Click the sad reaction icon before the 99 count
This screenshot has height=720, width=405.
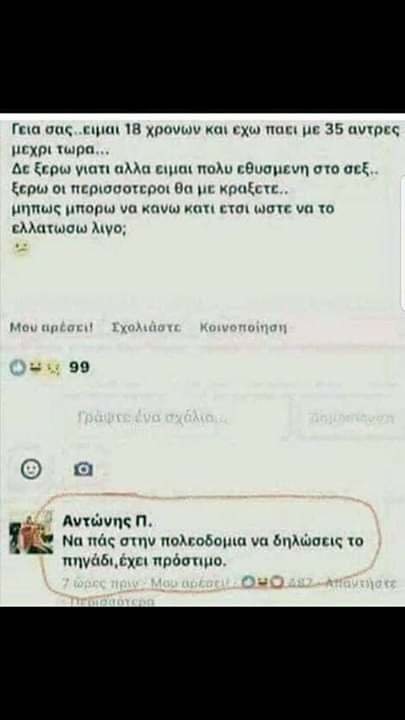pyautogui.click(x=54, y=368)
